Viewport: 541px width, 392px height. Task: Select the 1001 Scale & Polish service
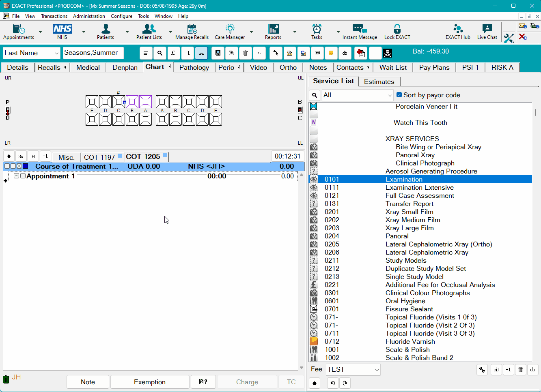[x=420, y=349]
